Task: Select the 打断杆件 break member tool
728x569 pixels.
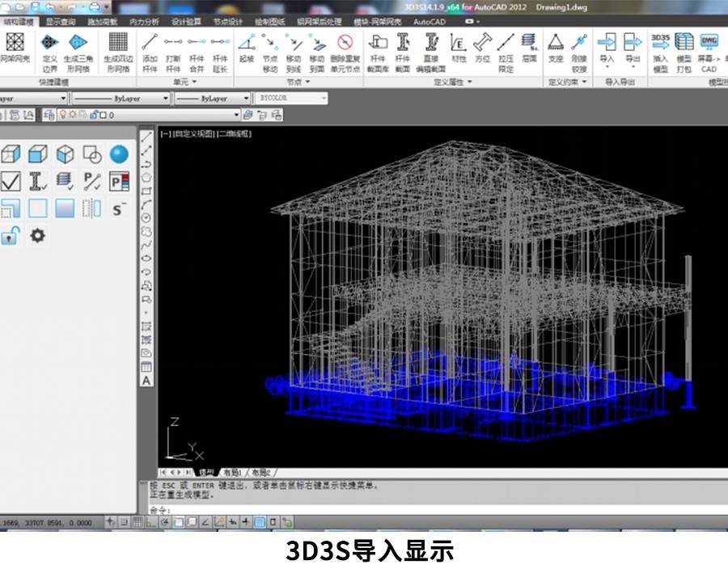Action: (173, 53)
